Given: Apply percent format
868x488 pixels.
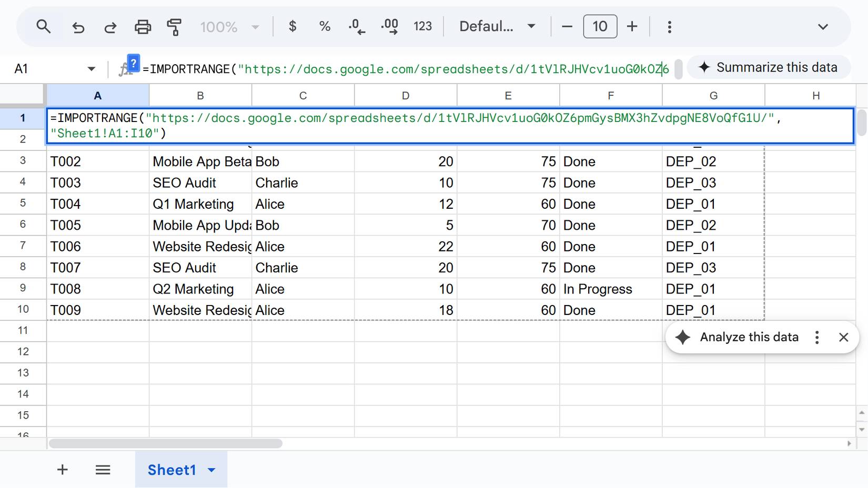Looking at the screenshot, I should click(x=324, y=26).
